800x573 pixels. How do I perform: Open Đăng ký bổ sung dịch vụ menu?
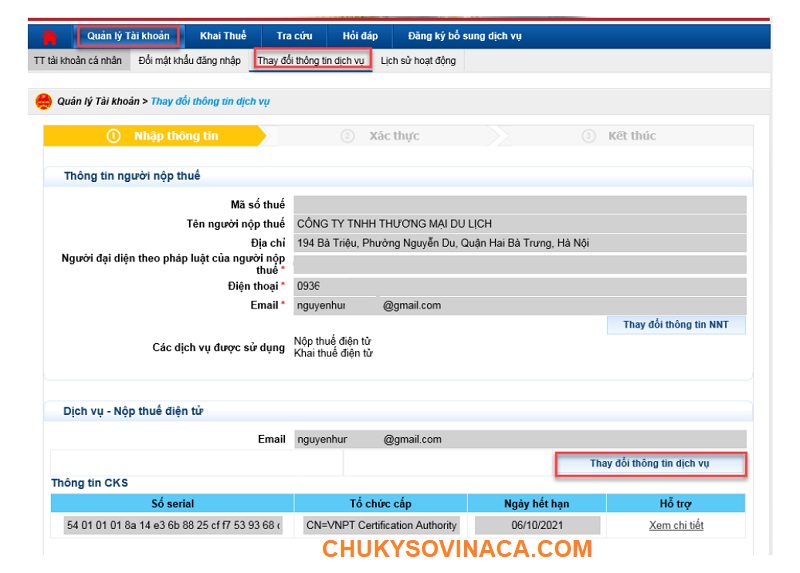[464, 37]
